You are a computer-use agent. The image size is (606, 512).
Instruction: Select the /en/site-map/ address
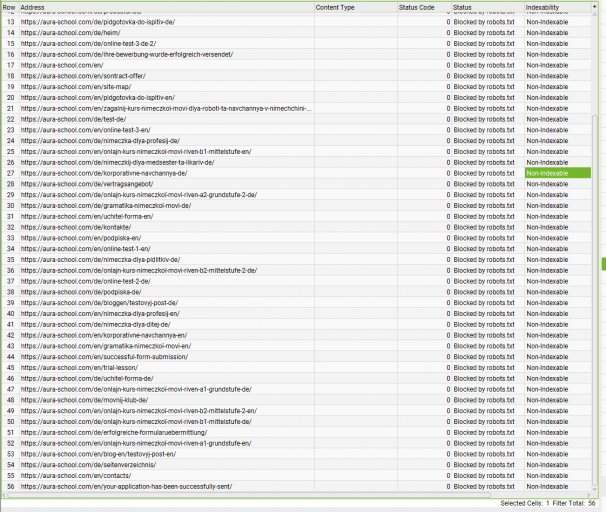(x=76, y=87)
